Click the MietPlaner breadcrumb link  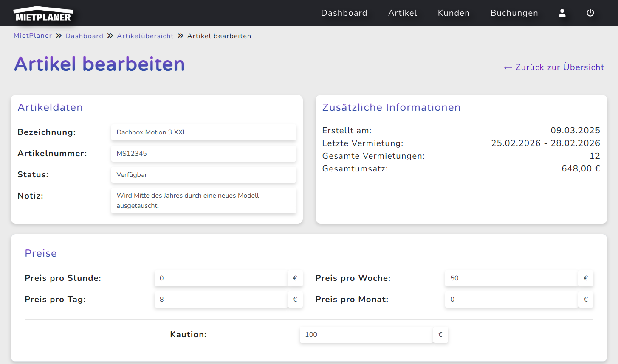click(32, 36)
